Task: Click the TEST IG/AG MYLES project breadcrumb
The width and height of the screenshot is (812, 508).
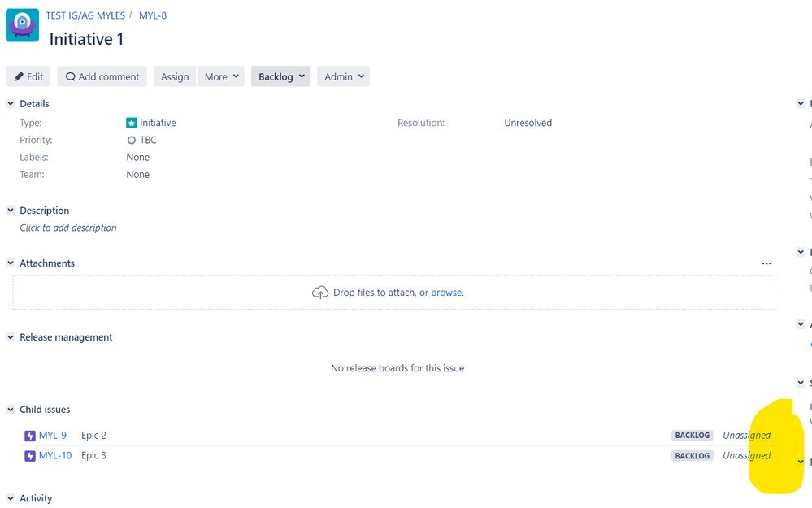Action: (x=85, y=15)
